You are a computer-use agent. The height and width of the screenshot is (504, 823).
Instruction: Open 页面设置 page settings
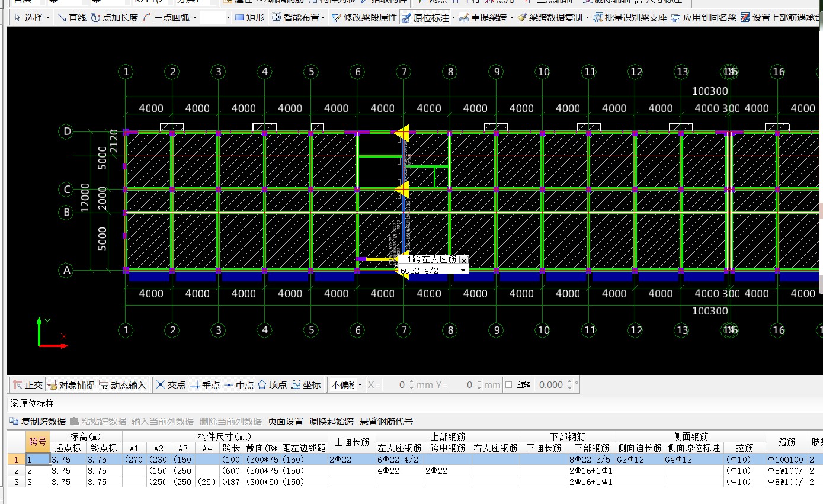286,422
